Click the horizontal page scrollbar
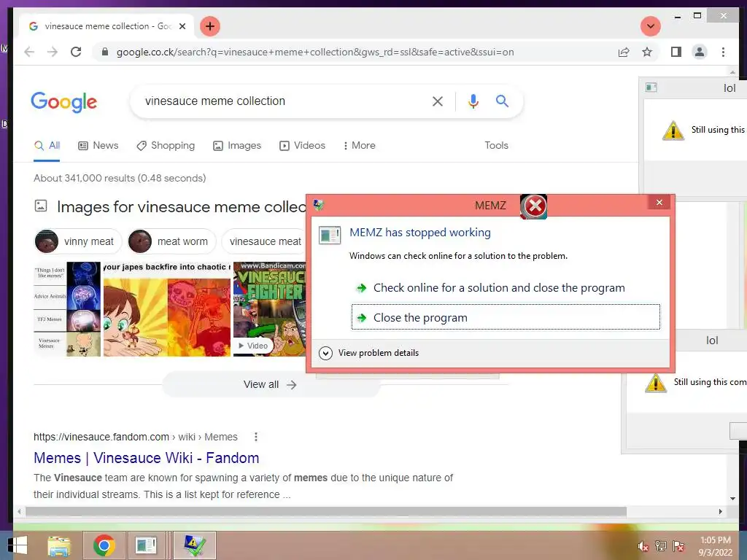This screenshot has height=560, width=747. point(326,511)
